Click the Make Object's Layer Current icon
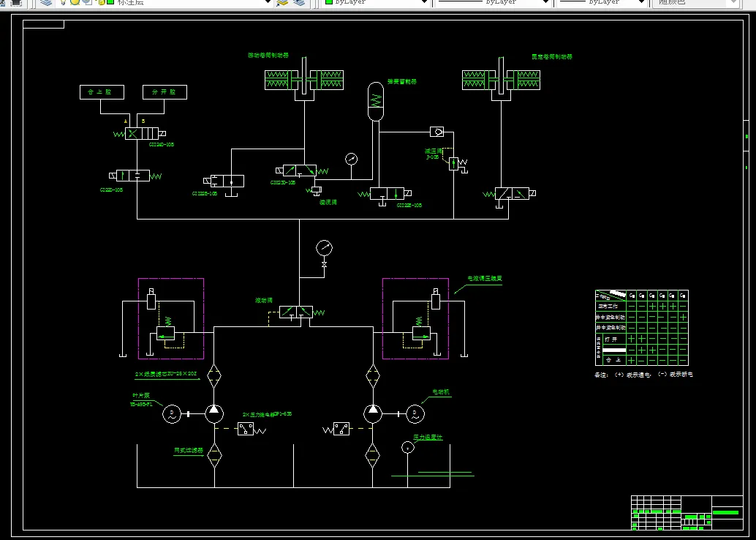The image size is (756, 540). point(282,2)
